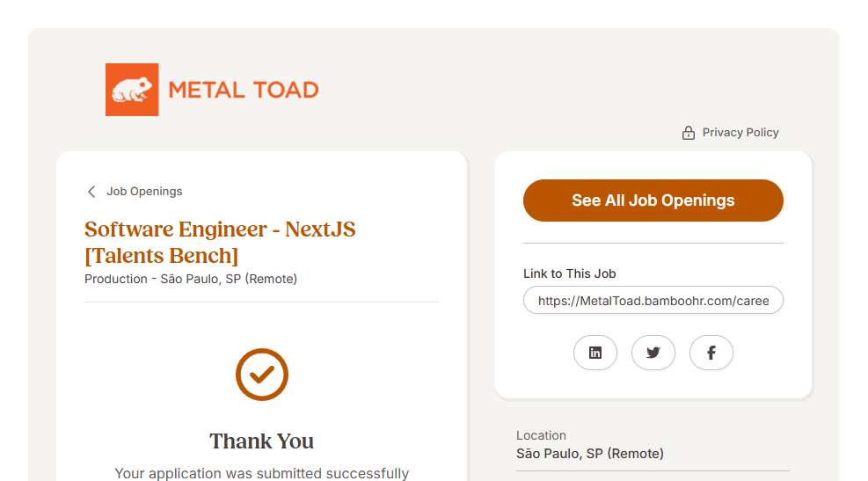The image size is (868, 481).
Task: Select the Link to This Job URL field
Action: (x=653, y=301)
